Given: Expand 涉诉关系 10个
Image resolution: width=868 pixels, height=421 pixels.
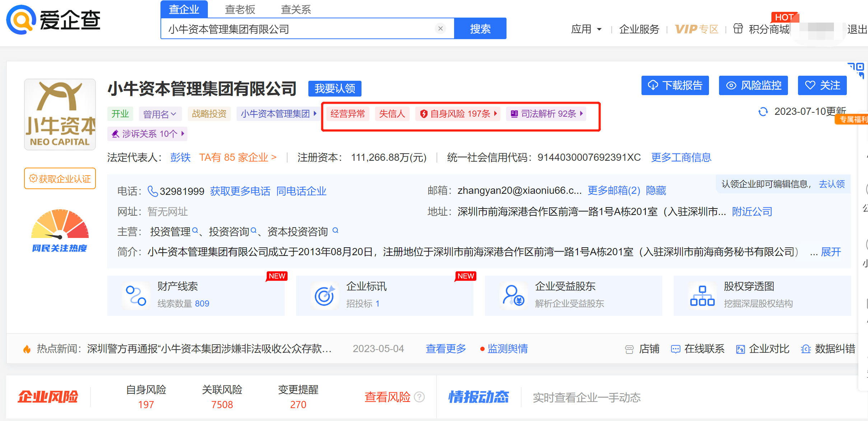Looking at the screenshot, I should 148,134.
